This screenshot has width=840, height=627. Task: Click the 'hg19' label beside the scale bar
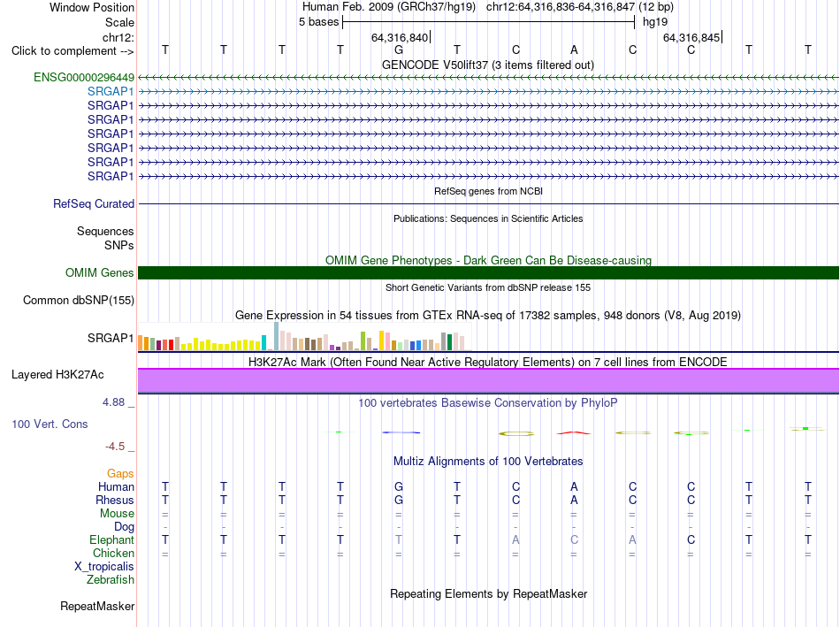click(655, 22)
